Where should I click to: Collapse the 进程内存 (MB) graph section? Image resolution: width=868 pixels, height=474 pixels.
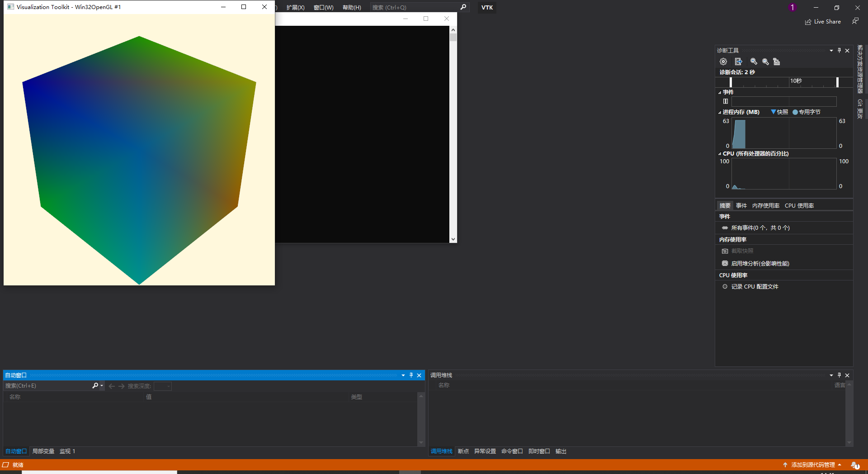(x=720, y=112)
